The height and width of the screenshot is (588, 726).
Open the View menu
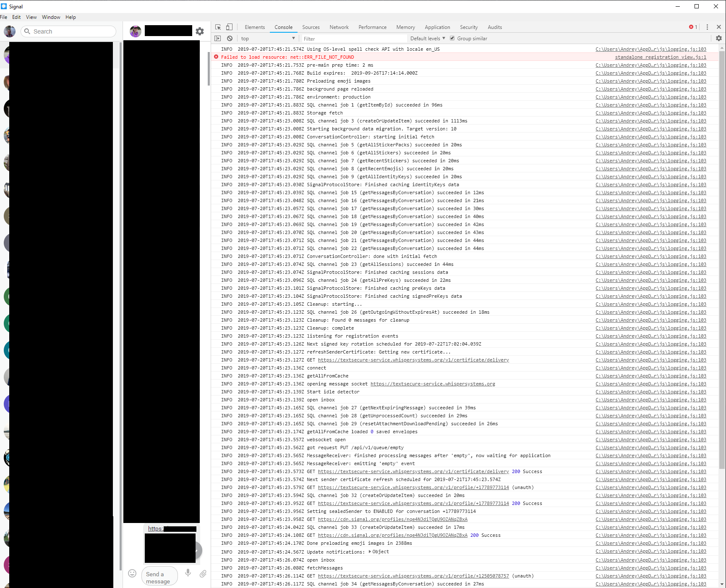coord(31,17)
